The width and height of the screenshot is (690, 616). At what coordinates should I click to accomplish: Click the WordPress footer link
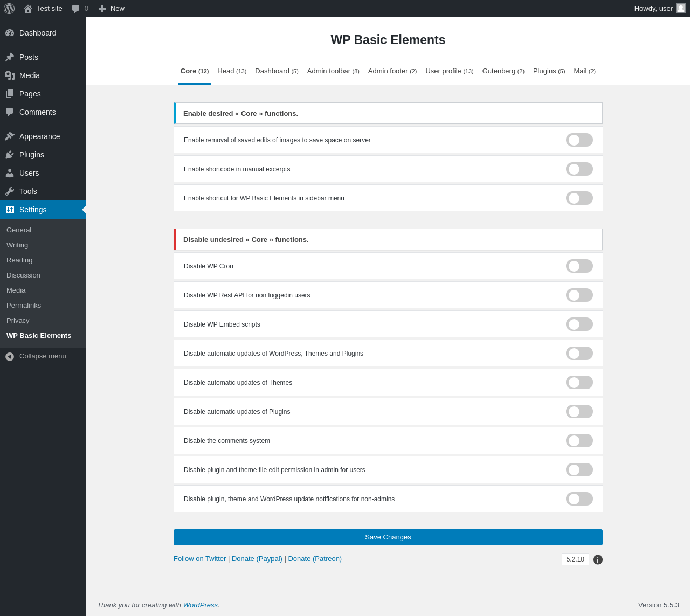tap(201, 605)
